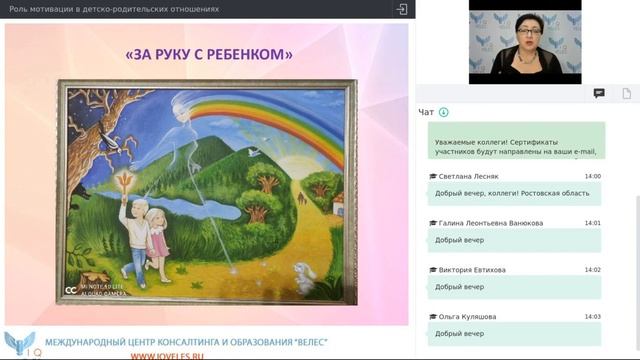640x360 pixels.
Task: Open the pinned certificates notice message
Action: click(x=516, y=140)
